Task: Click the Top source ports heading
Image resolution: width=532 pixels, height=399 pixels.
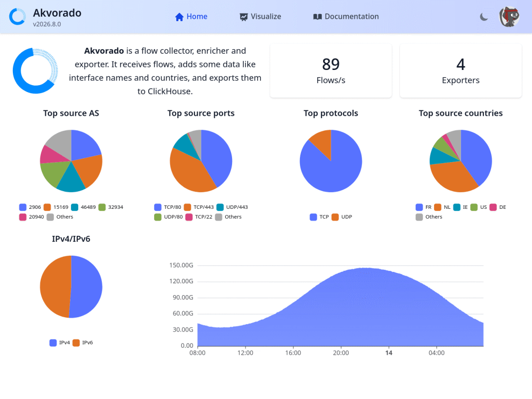Action: 201,113
